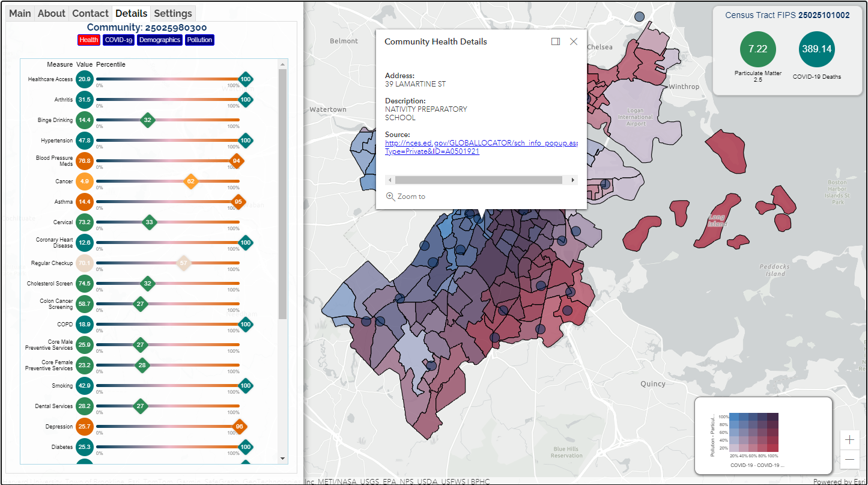Click the Healthcare Access value bubble
This screenshot has width=868, height=485.
[x=85, y=79]
